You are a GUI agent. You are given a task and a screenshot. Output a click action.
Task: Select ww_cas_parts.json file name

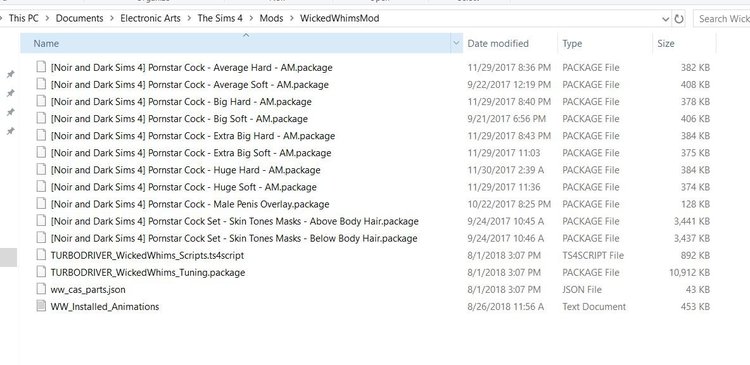[88, 289]
